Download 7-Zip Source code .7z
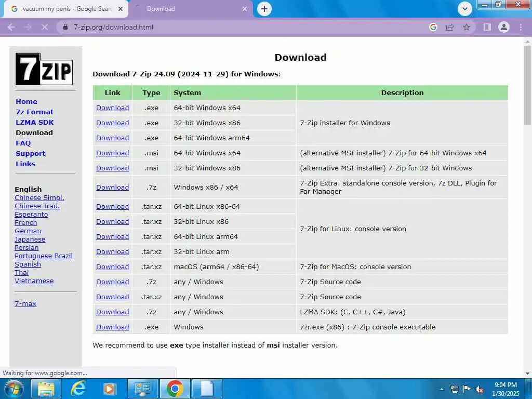 [x=112, y=282]
